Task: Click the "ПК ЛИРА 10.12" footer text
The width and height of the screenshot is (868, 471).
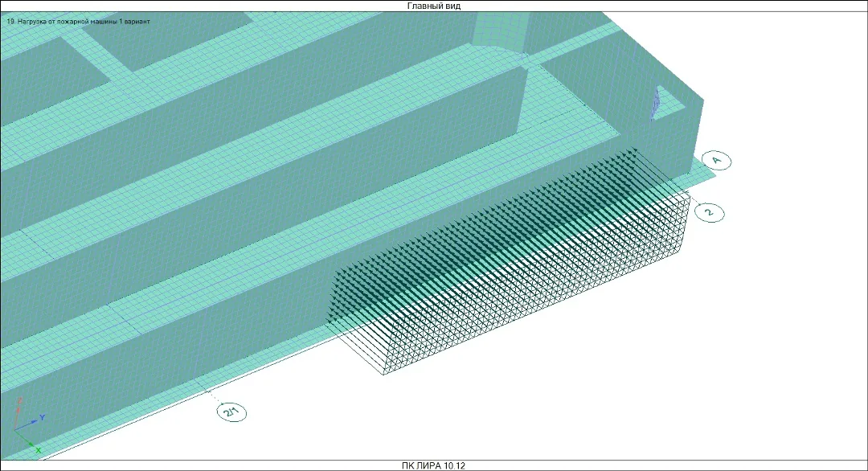Action: click(x=433, y=465)
